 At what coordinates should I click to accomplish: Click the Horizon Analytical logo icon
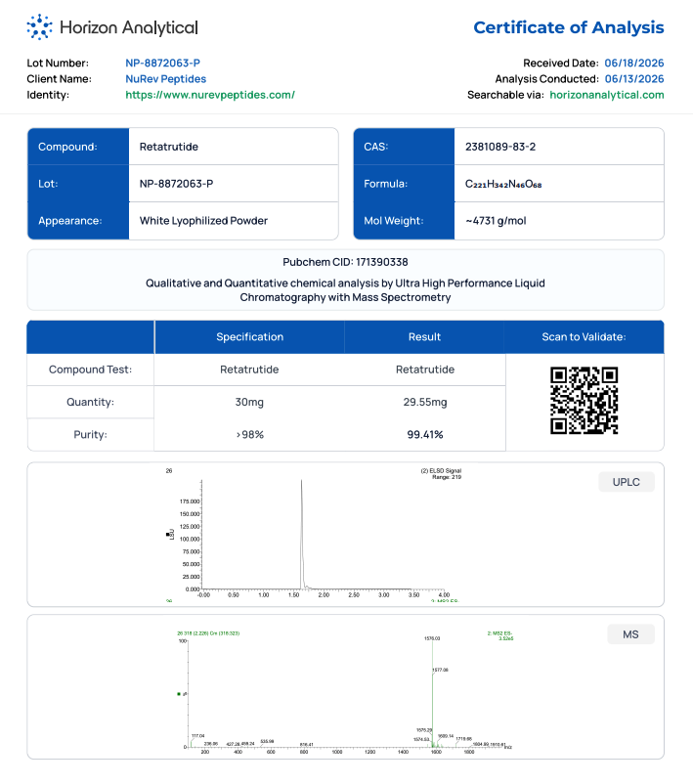[x=39, y=27]
